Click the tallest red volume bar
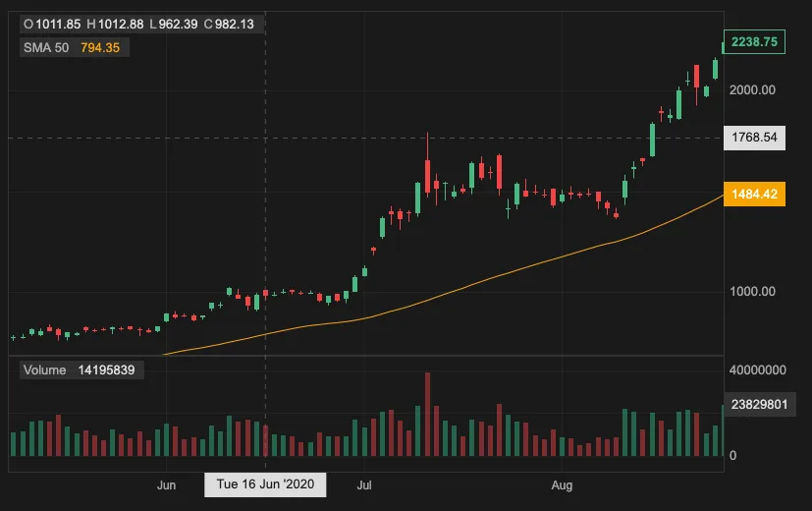 point(427,414)
